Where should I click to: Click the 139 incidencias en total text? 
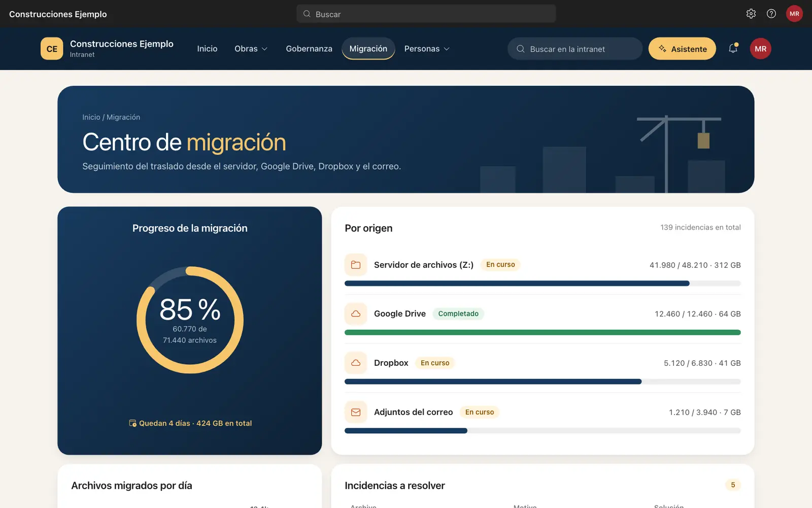700,227
